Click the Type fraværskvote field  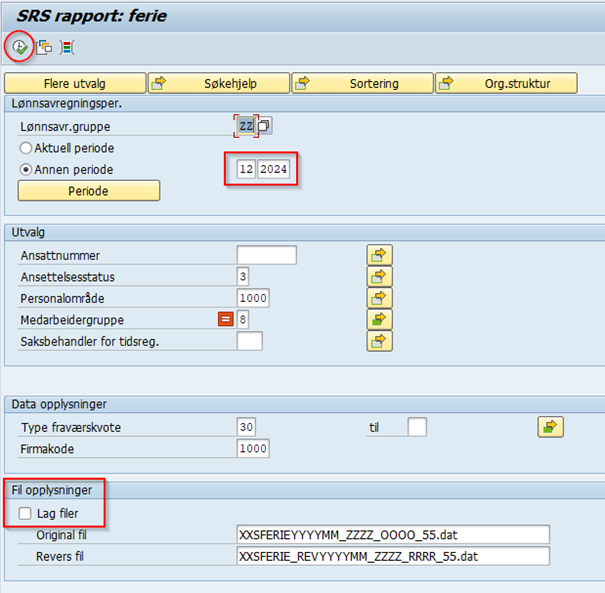click(246, 427)
